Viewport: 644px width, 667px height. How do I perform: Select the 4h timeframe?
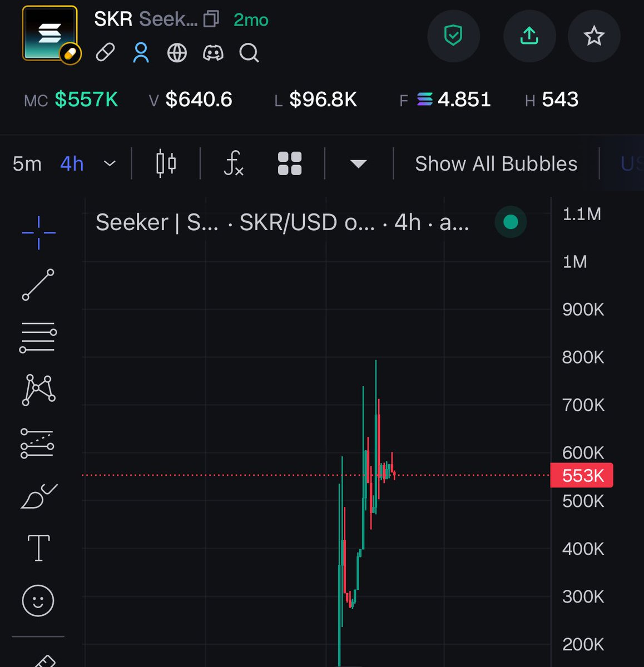(x=72, y=164)
